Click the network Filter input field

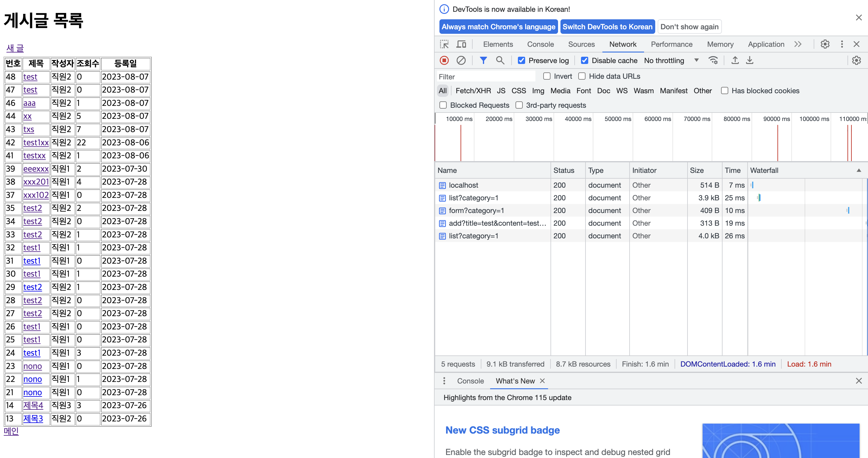click(485, 77)
